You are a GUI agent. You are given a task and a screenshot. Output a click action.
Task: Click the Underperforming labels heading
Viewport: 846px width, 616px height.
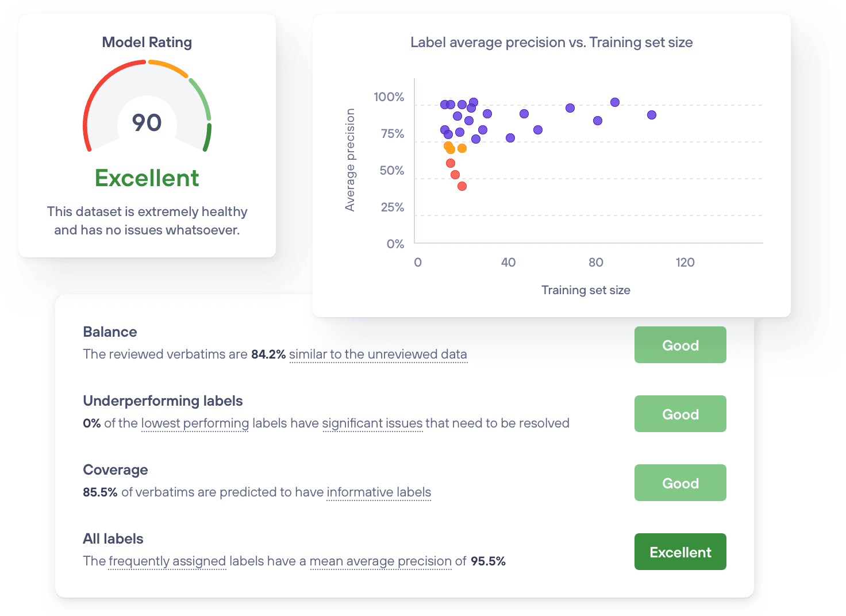pos(163,401)
